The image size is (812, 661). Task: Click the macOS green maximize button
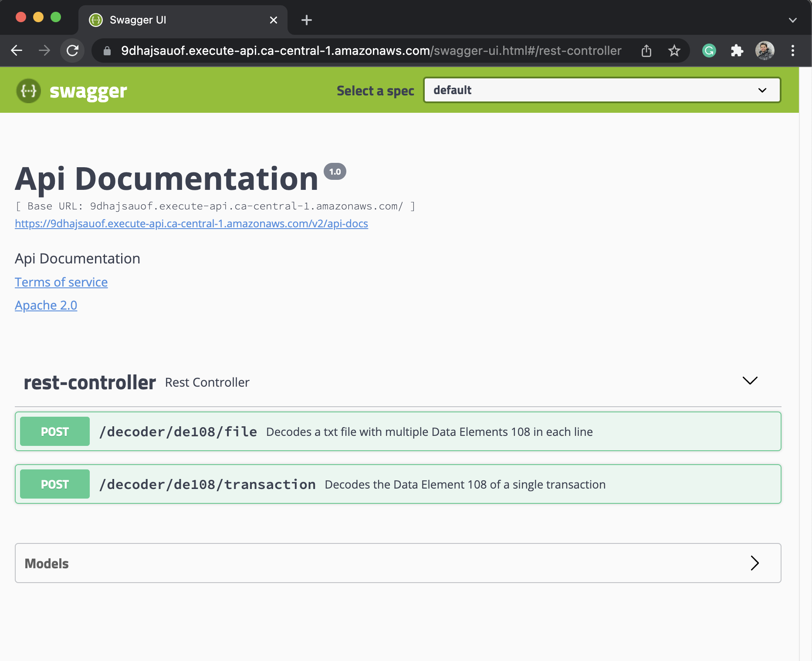coord(56,17)
